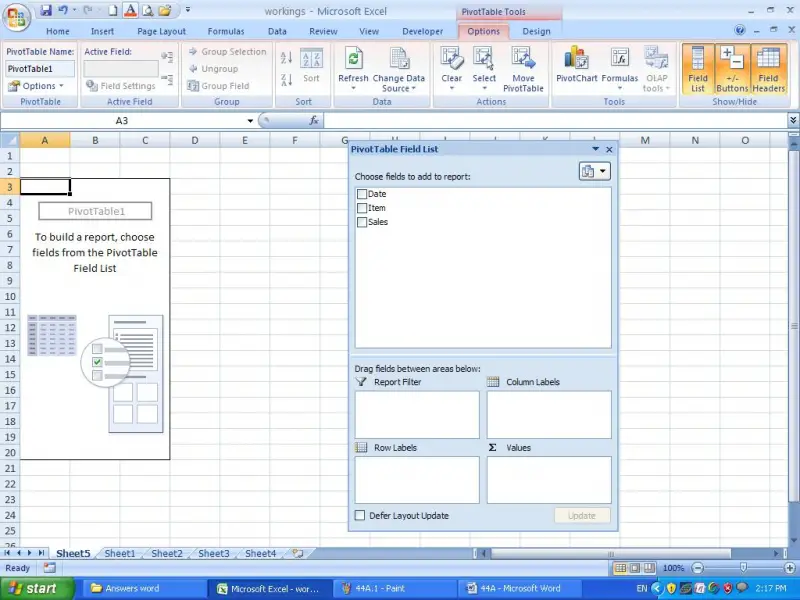Toggle the Field List show/hide button
800x600 pixels.
click(x=697, y=69)
